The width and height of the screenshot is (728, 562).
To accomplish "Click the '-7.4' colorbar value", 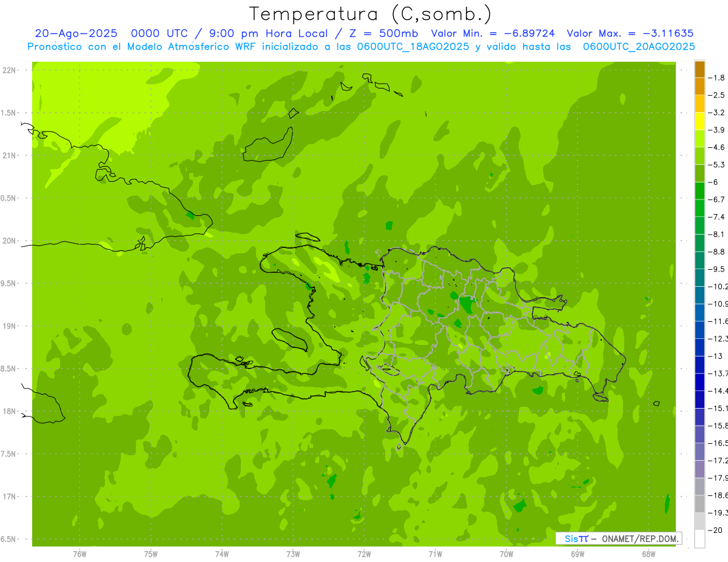I will tap(717, 217).
